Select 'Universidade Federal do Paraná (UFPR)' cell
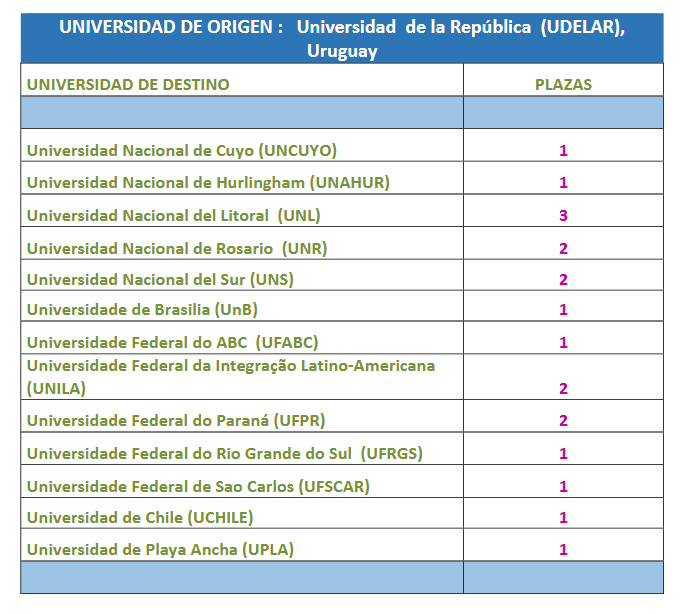This screenshot has width=683, height=614. [x=242, y=416]
